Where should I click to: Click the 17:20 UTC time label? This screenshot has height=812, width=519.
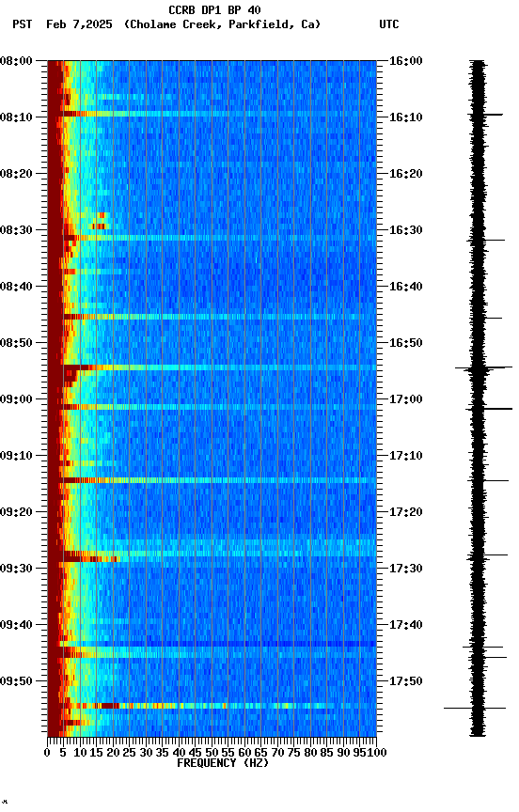click(405, 513)
